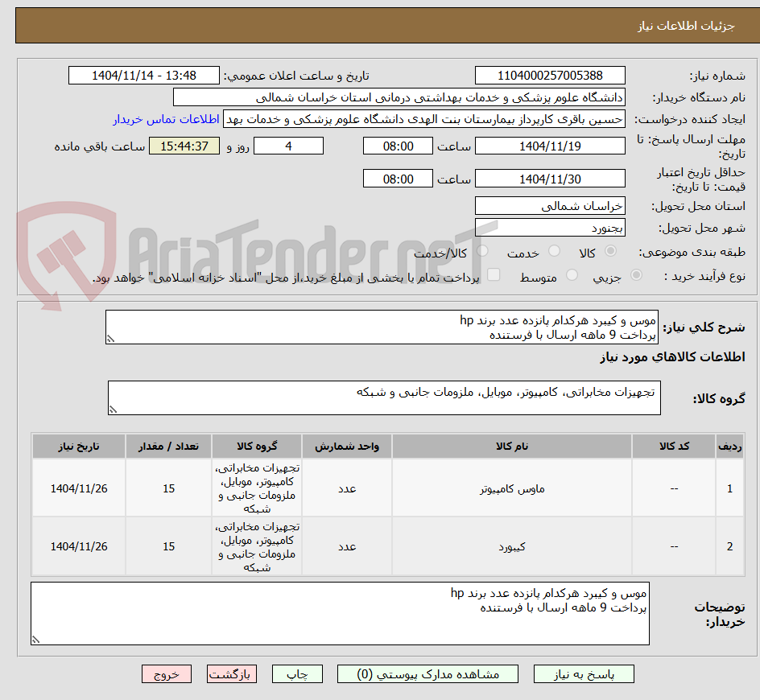Click the چاپ print button
Image resolution: width=760 pixels, height=700 pixels.
[297, 673]
